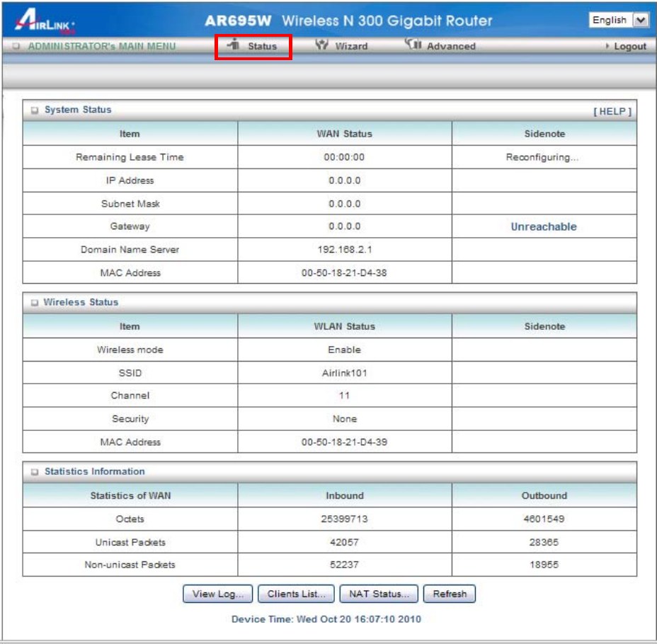Click the NAT Status button
The height and width of the screenshot is (644, 657).
(379, 594)
